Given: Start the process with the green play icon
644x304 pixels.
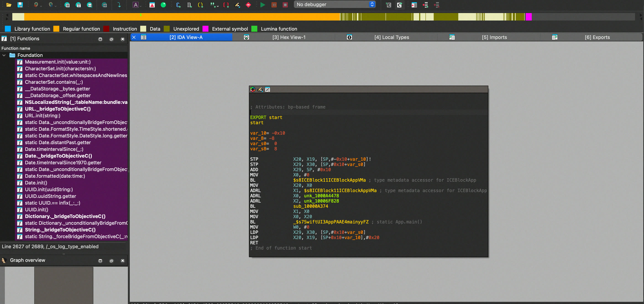Looking at the screenshot, I should point(262,5).
